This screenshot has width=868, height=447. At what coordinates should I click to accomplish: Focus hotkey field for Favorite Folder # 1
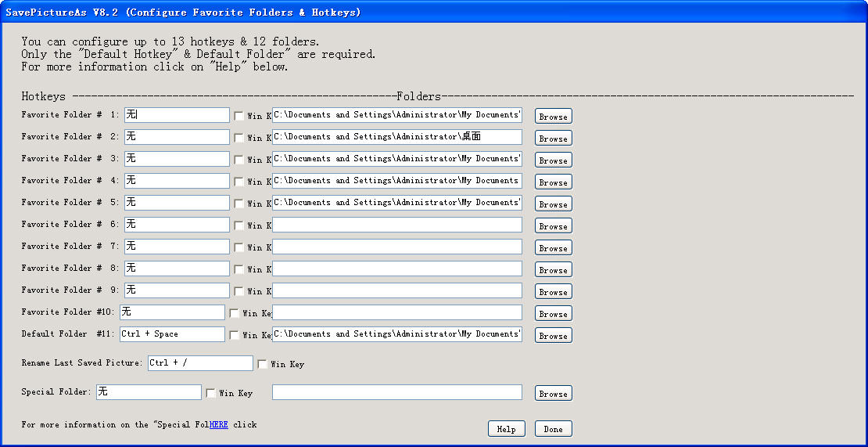pyautogui.click(x=178, y=115)
